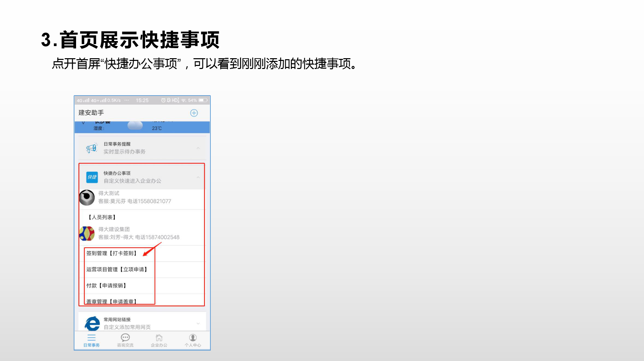Click 客服:莫元芬 电话15580821077 contact line
Screen dimensions: 644x361
click(x=135, y=201)
